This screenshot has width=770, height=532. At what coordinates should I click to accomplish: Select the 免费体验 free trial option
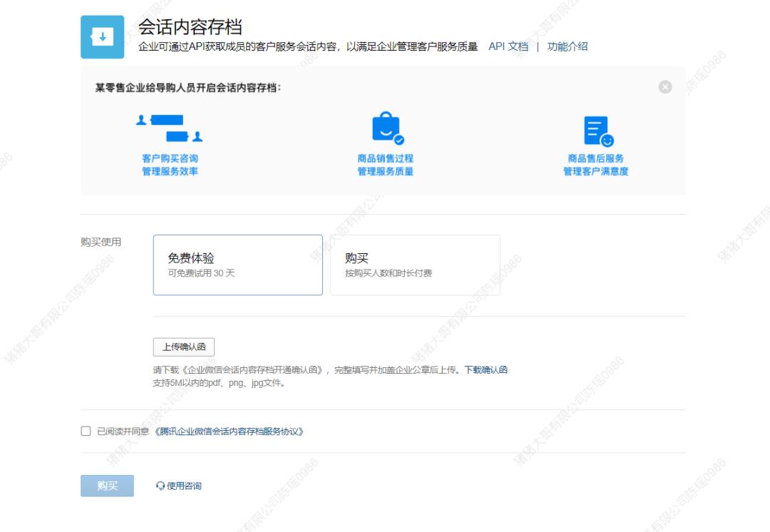point(237,265)
